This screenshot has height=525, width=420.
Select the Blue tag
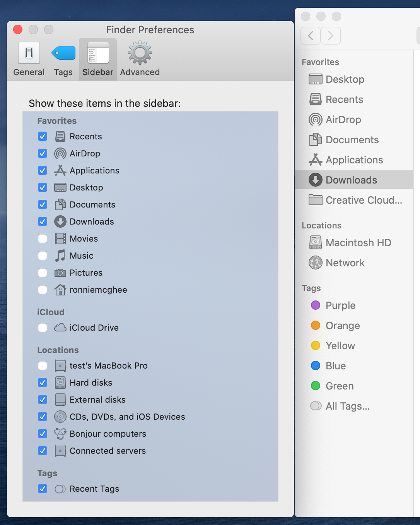(x=354, y=366)
